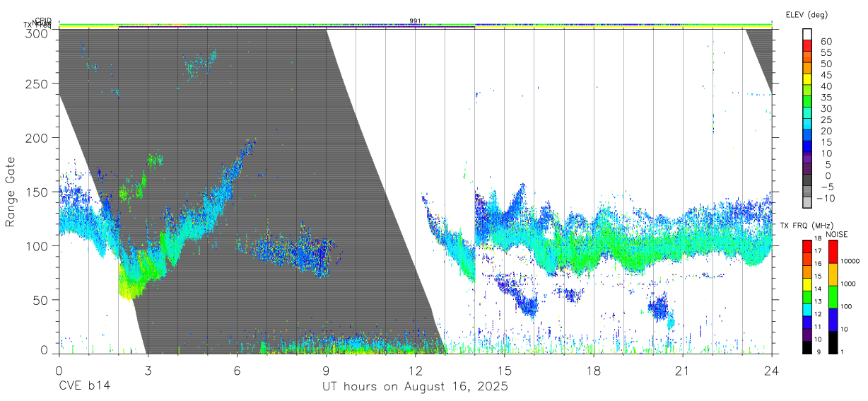Click the "NOISE" colorbar title
The image size is (868, 401).
837,234
